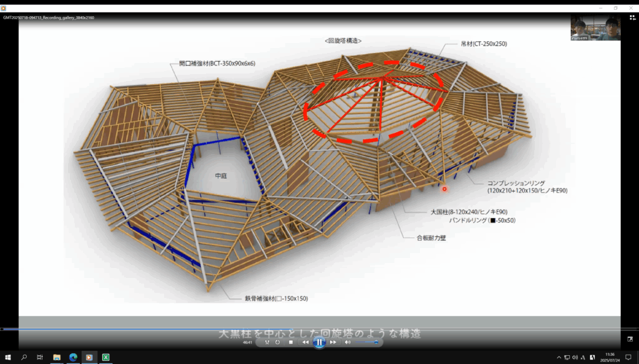Toggle repeat mode in the player
The height and width of the screenshot is (364, 639).
point(277,342)
